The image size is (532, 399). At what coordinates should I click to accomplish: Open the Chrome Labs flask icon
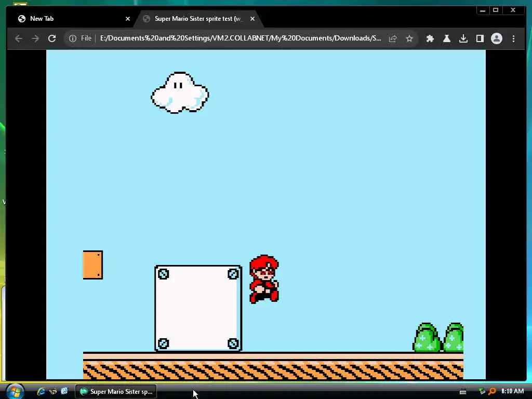(446, 38)
